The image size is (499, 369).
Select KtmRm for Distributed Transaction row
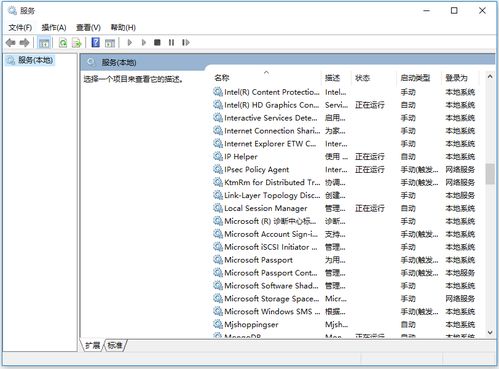(x=345, y=182)
